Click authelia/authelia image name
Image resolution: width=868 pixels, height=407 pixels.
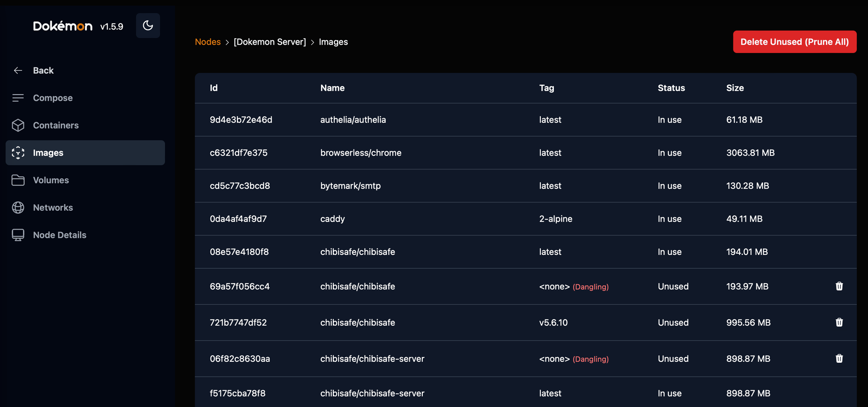pyautogui.click(x=353, y=119)
